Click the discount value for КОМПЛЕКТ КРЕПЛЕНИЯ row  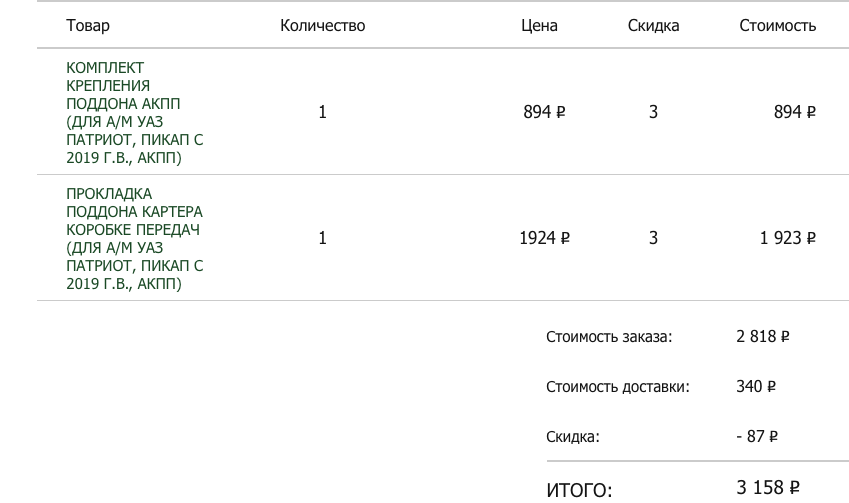tap(653, 112)
